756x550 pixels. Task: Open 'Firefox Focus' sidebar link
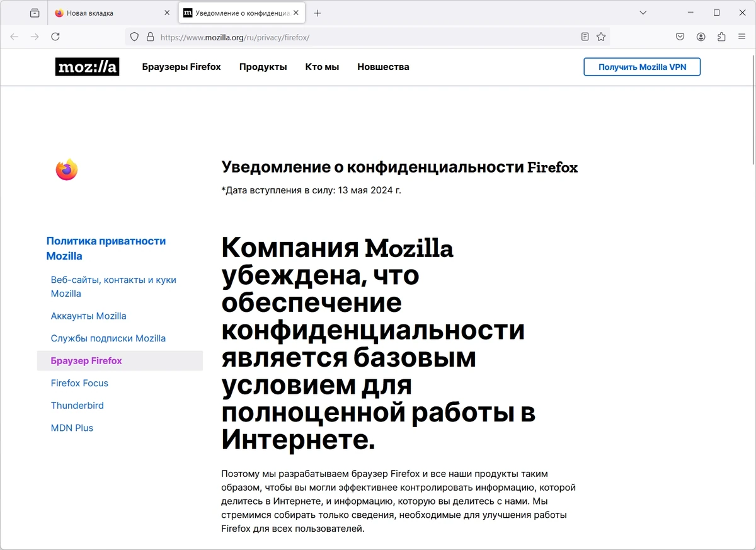[79, 383]
